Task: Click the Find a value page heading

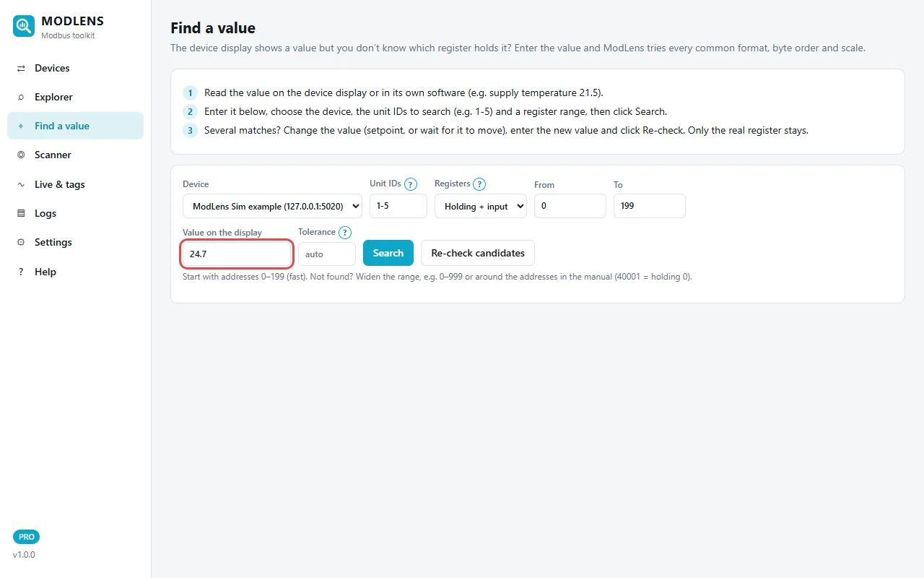Action: (213, 28)
